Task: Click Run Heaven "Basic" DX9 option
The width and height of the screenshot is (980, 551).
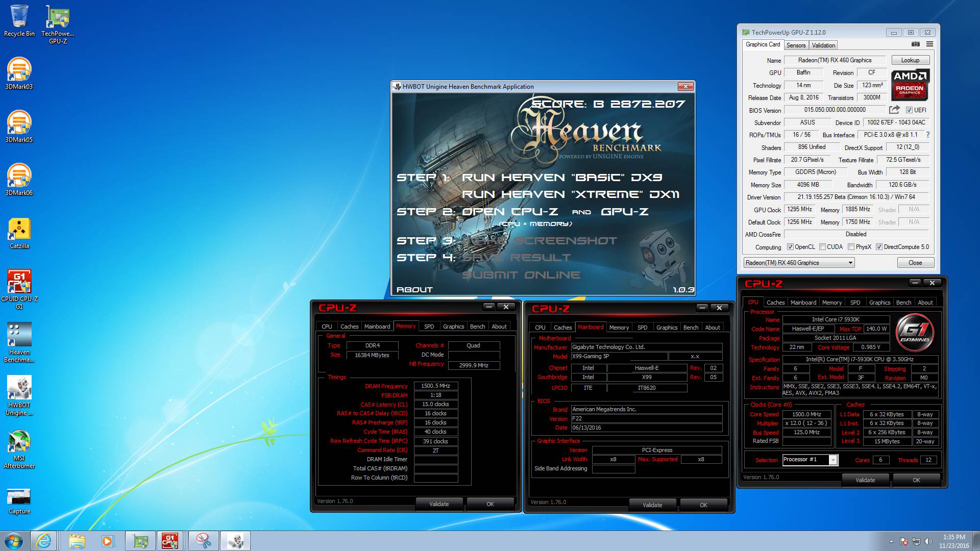Action: pyautogui.click(x=562, y=178)
